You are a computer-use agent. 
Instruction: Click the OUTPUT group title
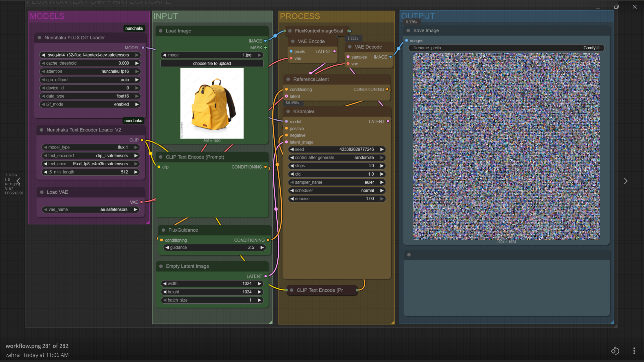(418, 16)
